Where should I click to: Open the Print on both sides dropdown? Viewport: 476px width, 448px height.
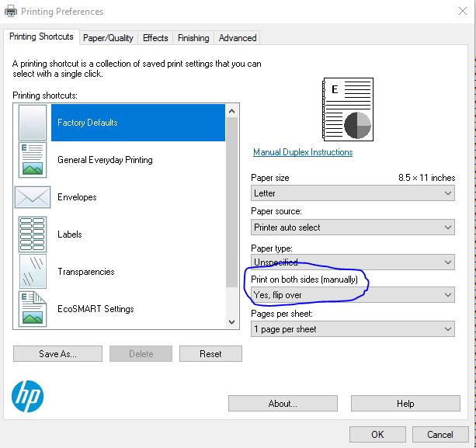(x=353, y=295)
